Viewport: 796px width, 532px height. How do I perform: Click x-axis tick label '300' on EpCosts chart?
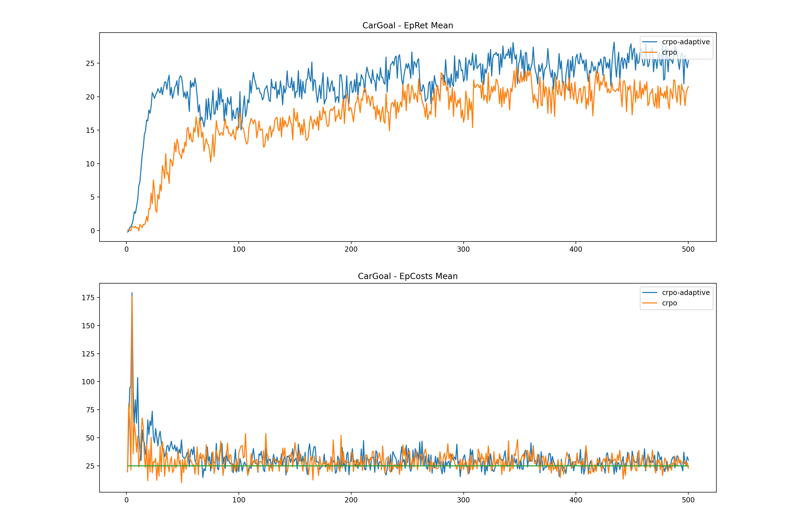coord(463,500)
